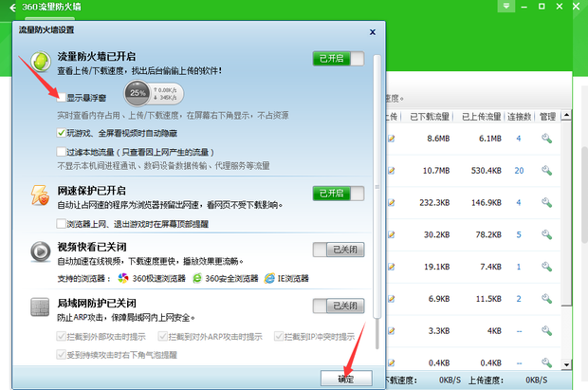
Task: Toggle 拦截到对外ARP攻击时提示 checkbox
Action: click(x=163, y=336)
